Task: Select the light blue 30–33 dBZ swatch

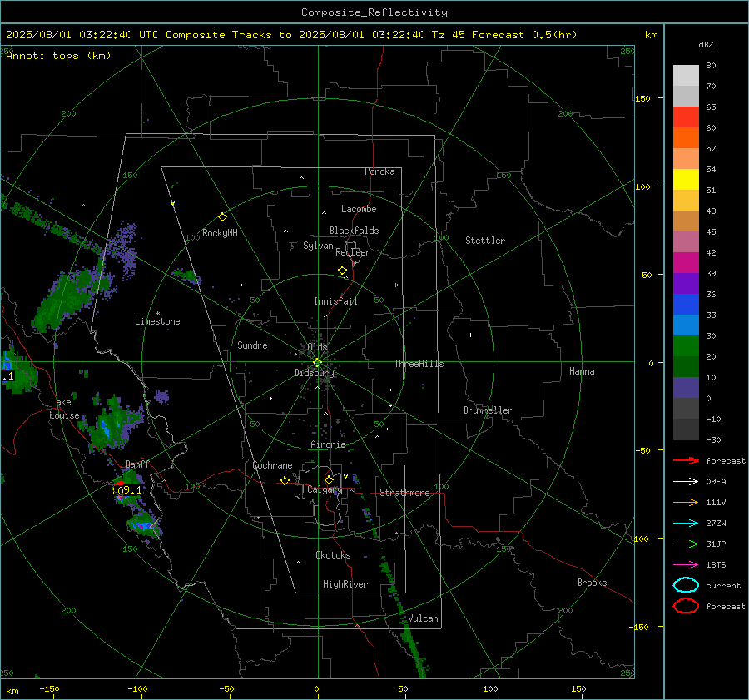Action: 686,325
